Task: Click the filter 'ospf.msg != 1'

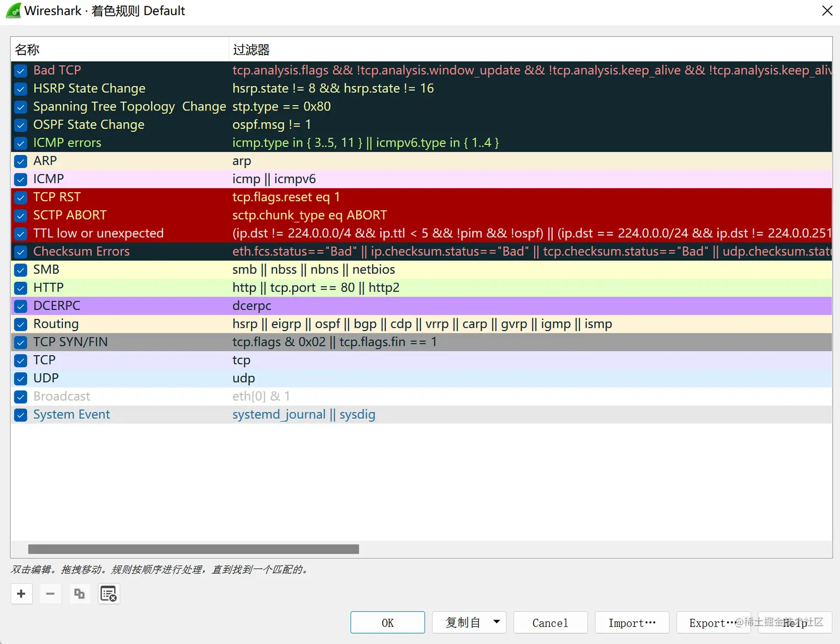Action: pyautogui.click(x=272, y=124)
